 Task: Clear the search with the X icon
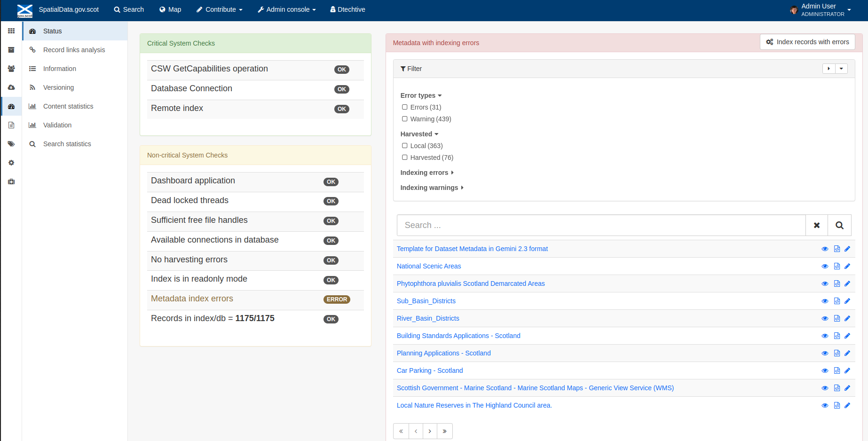click(817, 225)
